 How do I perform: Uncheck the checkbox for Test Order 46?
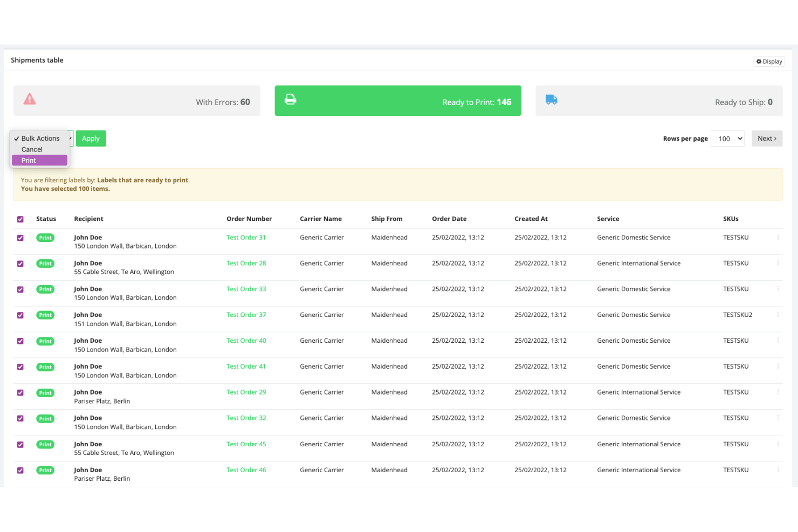pos(20,471)
